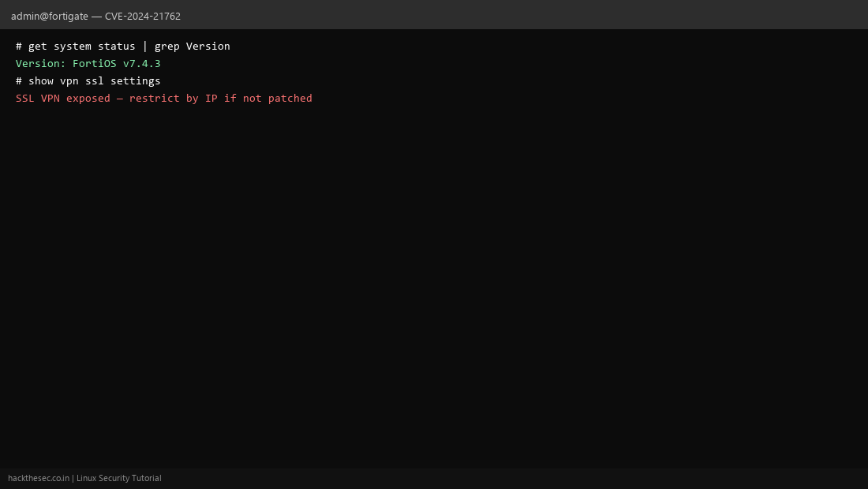Click the pipe symbol in first command
The image size is (868, 489).
click(145, 46)
